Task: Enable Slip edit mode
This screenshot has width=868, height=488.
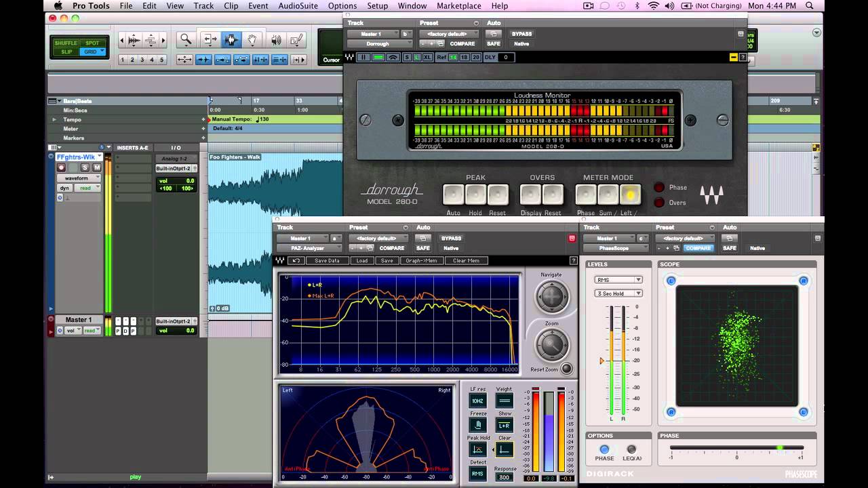Action: 66,52
